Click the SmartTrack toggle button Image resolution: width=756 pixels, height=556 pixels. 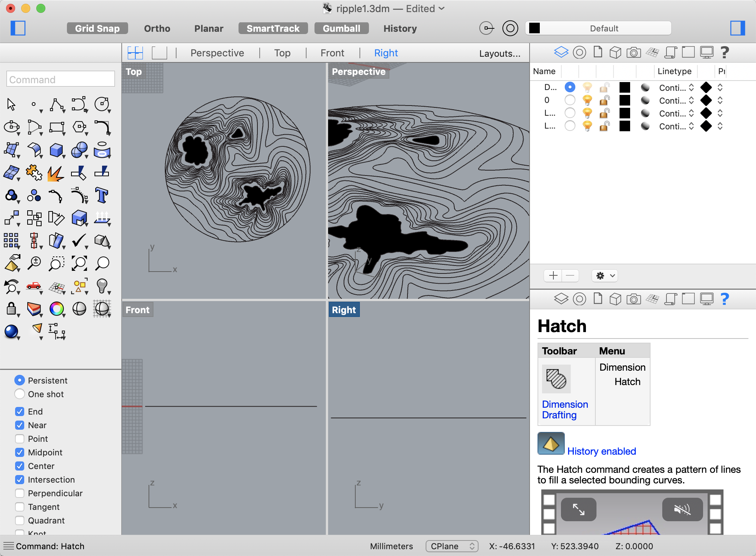pos(274,28)
